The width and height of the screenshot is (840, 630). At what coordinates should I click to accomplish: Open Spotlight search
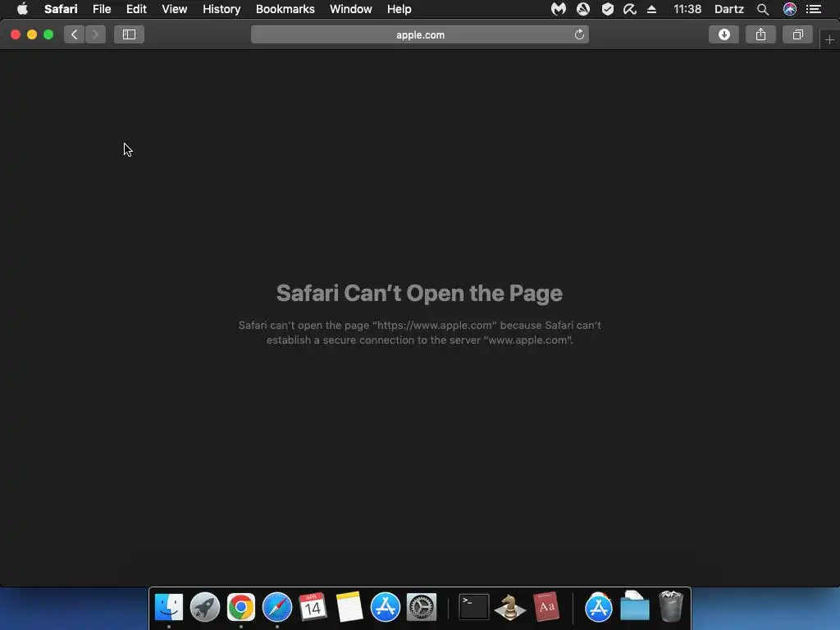pyautogui.click(x=763, y=9)
